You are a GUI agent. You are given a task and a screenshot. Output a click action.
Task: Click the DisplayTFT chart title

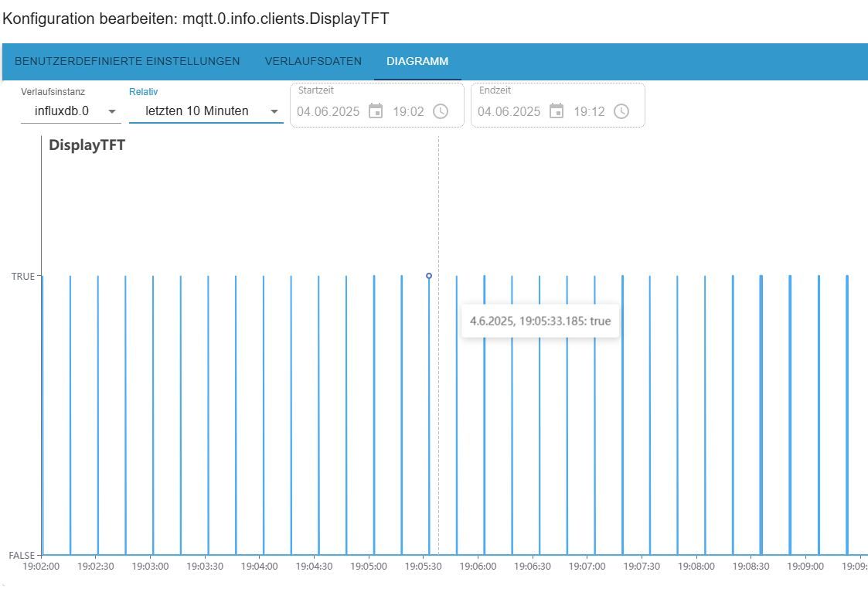point(87,145)
